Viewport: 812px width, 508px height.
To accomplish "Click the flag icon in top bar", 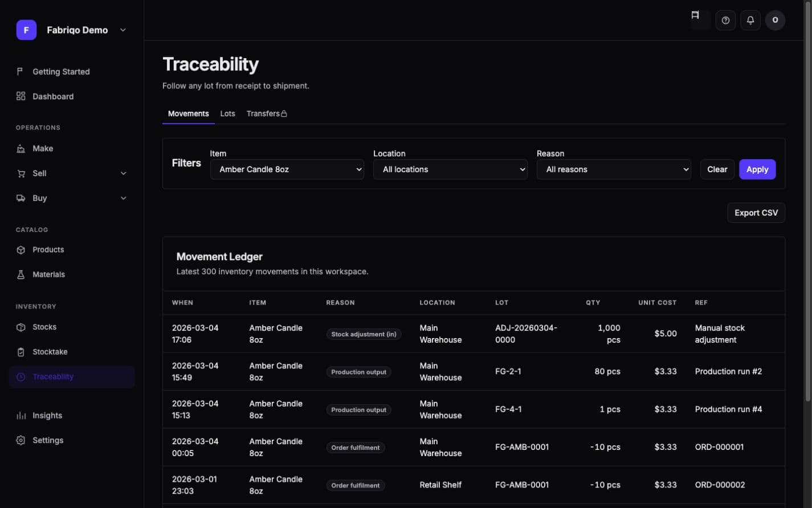I will coord(695,15).
